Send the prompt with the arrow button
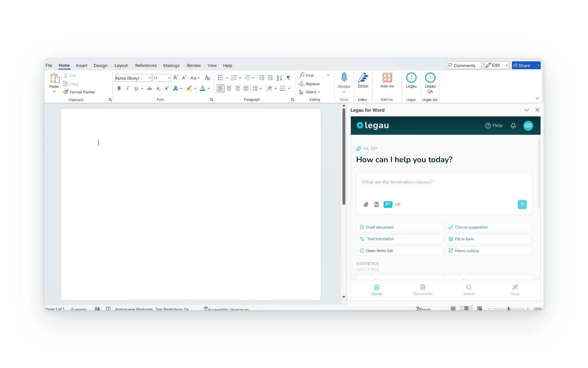The height and width of the screenshot is (368, 588). [522, 205]
